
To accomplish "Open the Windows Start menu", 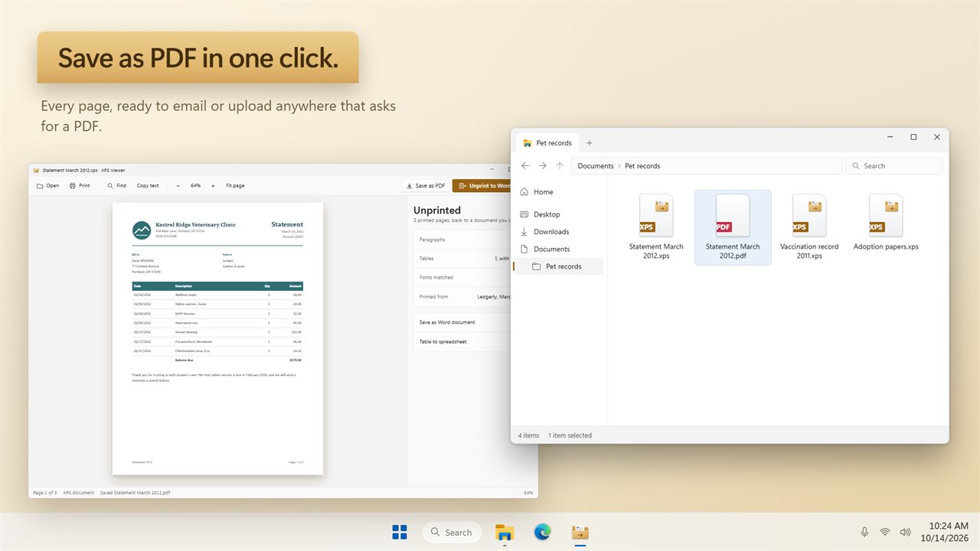I will point(400,532).
